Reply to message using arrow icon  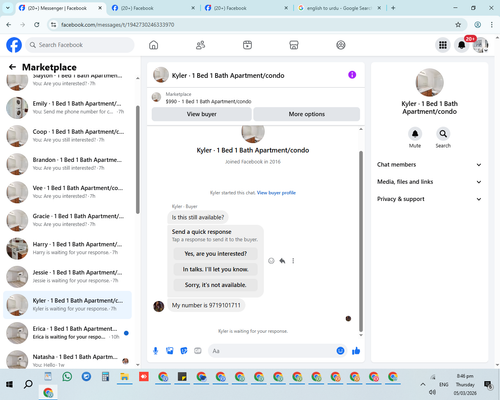[x=282, y=261]
